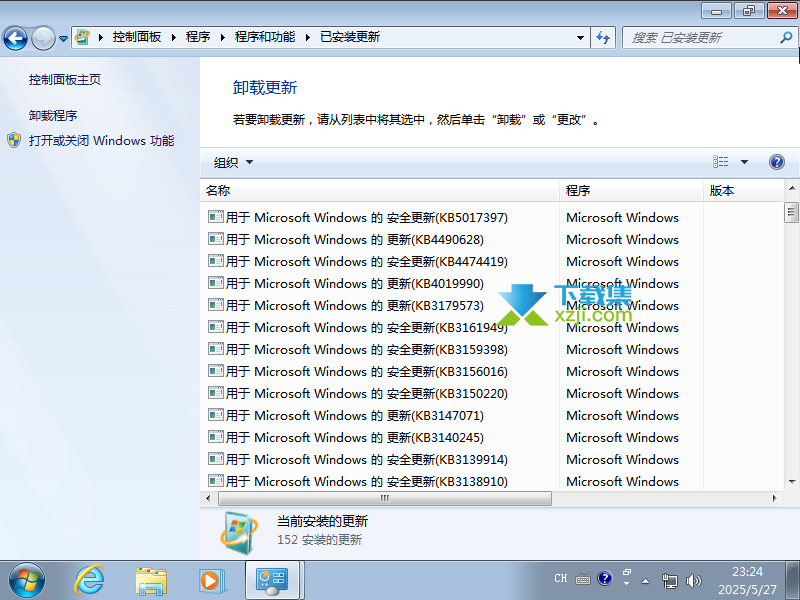This screenshot has width=800, height=600.
Task: Click the horizontal scrollbar right arrow
Action: point(774,498)
